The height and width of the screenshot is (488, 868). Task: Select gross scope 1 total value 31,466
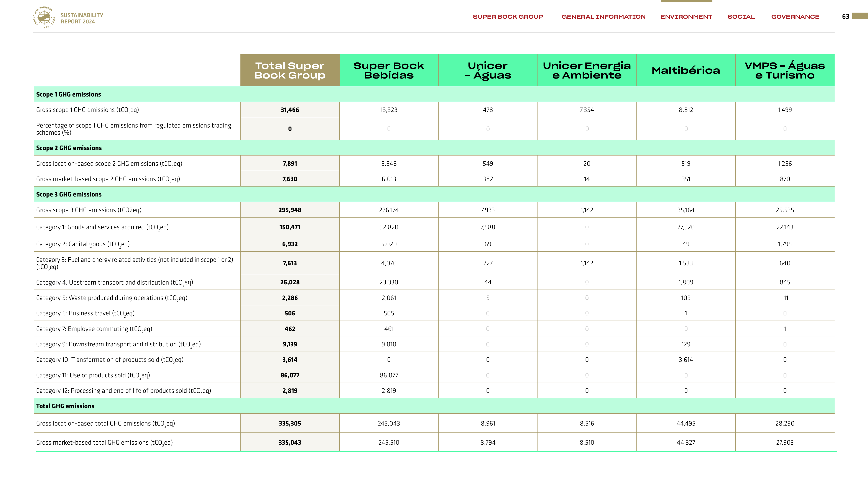tap(290, 110)
